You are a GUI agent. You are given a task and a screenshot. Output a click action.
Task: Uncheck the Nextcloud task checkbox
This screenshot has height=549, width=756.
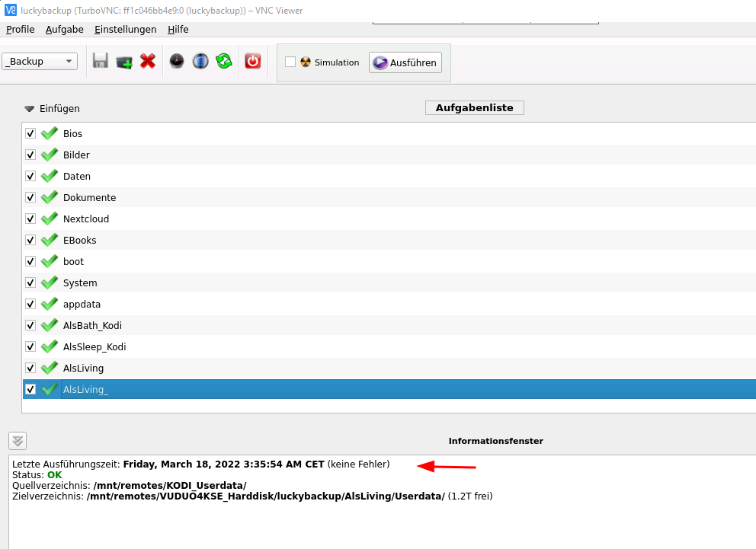(x=30, y=219)
